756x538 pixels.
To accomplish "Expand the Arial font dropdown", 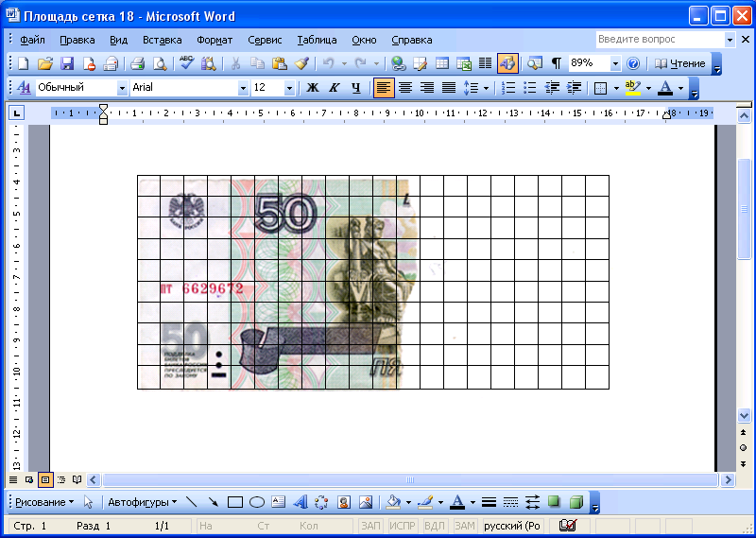I will coord(243,88).
